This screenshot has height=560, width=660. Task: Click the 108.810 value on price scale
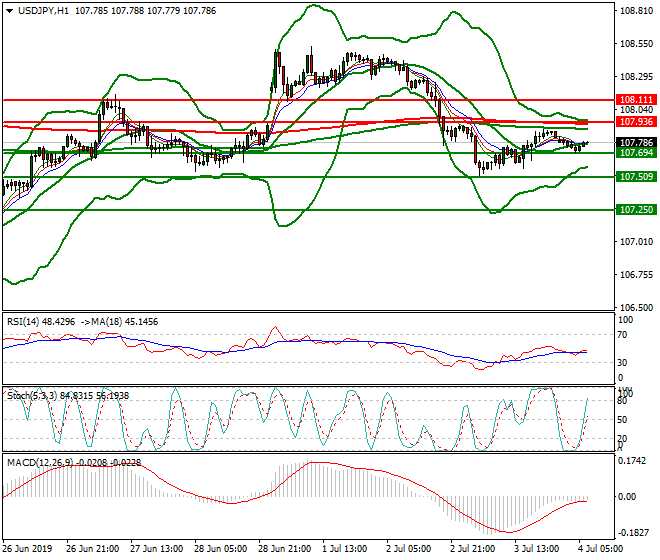(636, 11)
